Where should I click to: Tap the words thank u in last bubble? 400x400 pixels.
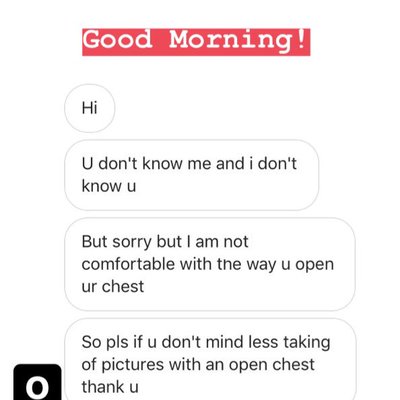point(110,387)
